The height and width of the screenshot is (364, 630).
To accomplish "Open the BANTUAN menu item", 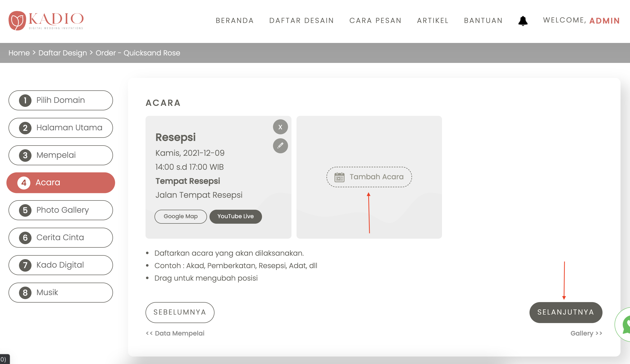I will coord(483,20).
